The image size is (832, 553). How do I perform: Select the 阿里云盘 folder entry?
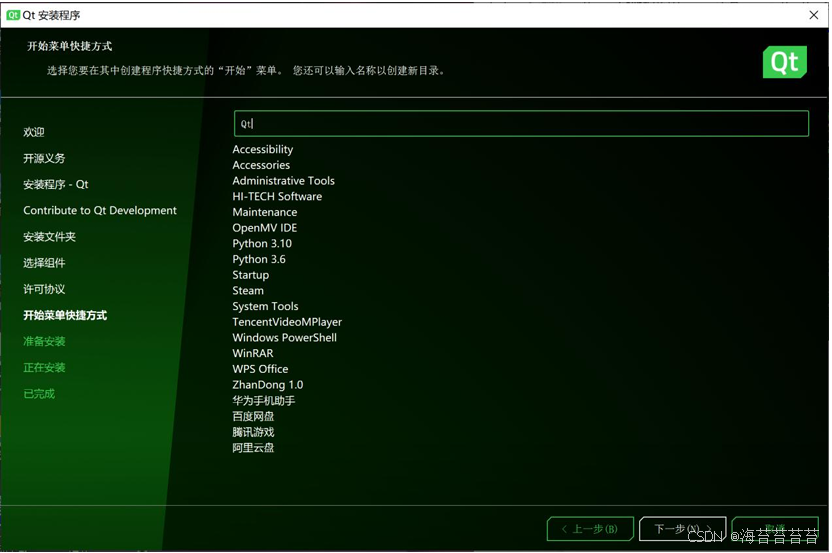coord(253,447)
